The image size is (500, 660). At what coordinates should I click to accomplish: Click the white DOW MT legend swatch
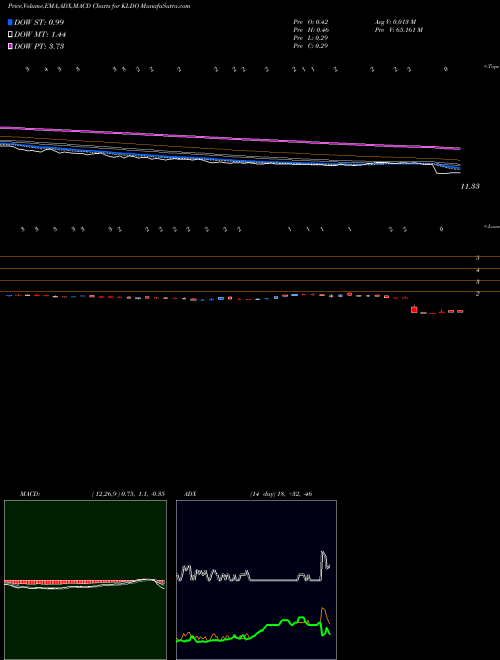(10, 35)
